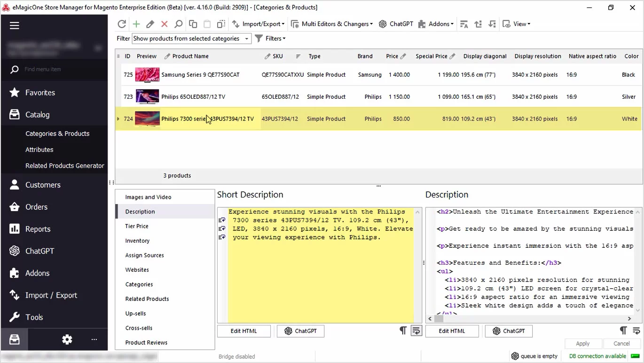Select the Philips 65OLED887/12 TV row
The height and width of the screenshot is (363, 644).
(x=378, y=97)
